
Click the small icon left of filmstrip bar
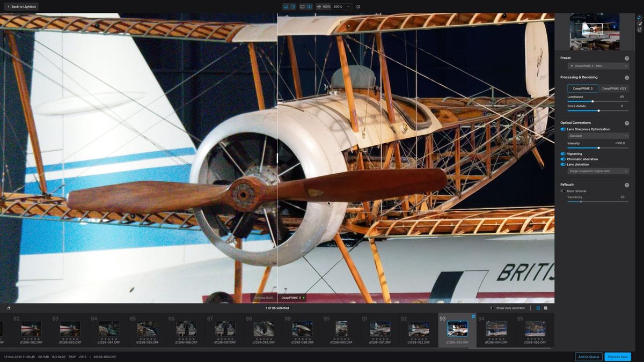pos(9,308)
